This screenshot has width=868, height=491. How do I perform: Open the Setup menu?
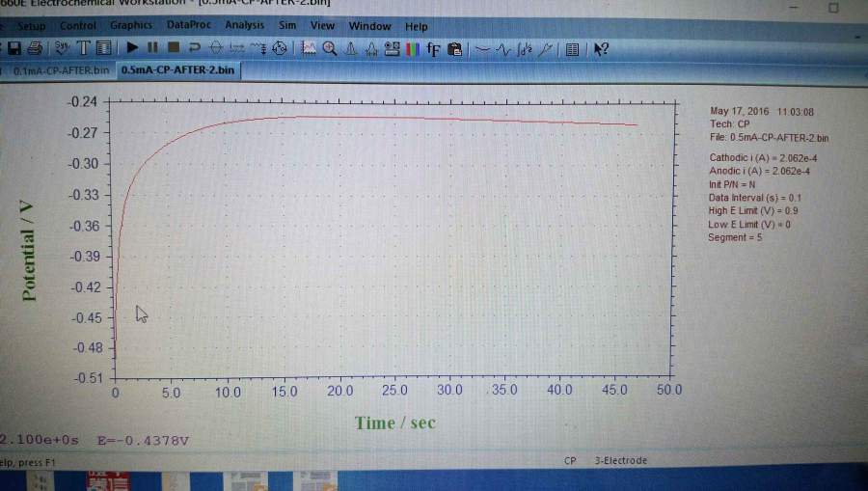pyautogui.click(x=31, y=26)
